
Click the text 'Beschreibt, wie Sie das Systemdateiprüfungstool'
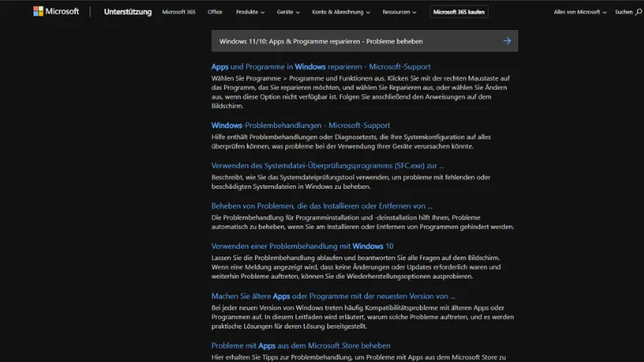coord(283,178)
